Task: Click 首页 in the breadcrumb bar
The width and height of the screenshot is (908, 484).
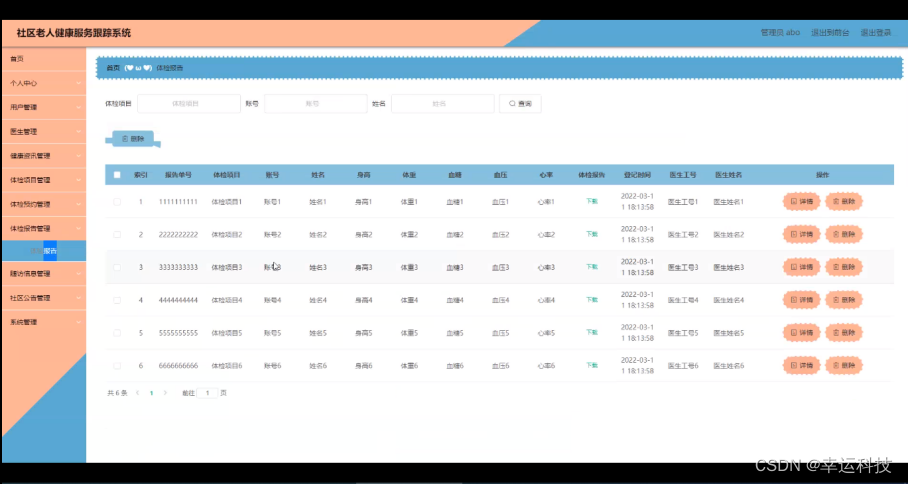Action: (113, 68)
